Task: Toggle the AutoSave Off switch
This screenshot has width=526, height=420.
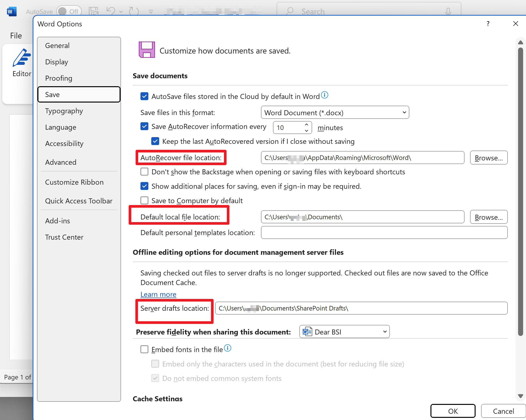Action: click(69, 11)
